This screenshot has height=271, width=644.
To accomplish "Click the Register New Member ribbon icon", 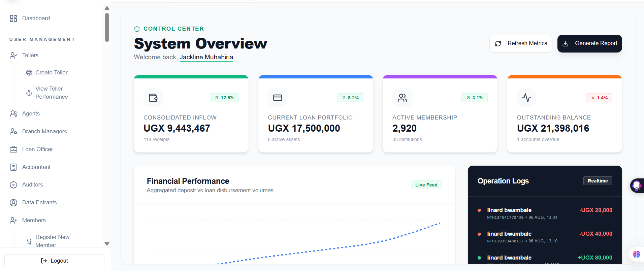I will coord(29,241).
